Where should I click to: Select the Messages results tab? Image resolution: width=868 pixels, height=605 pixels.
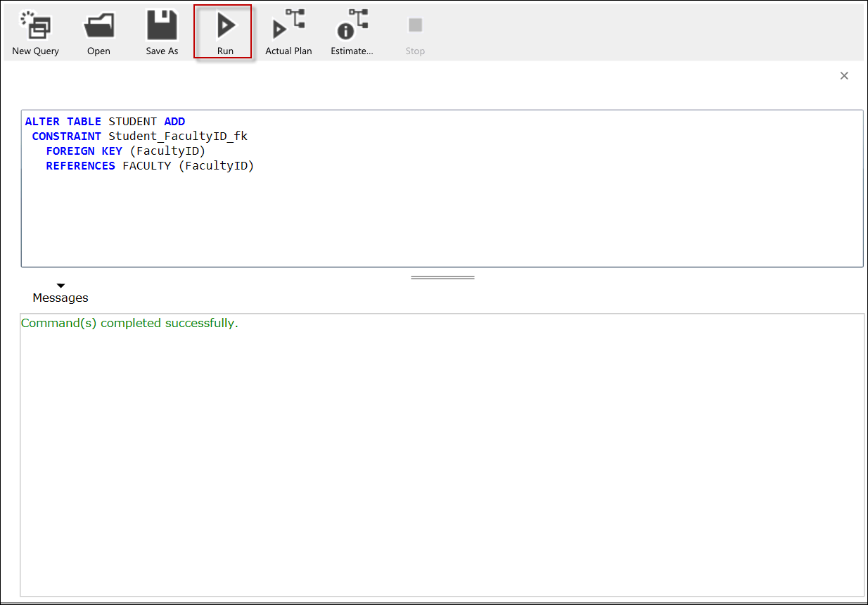(60, 298)
